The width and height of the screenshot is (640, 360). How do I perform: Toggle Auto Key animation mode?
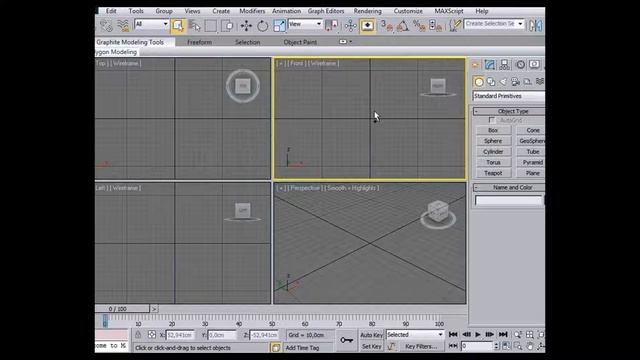coord(371,335)
